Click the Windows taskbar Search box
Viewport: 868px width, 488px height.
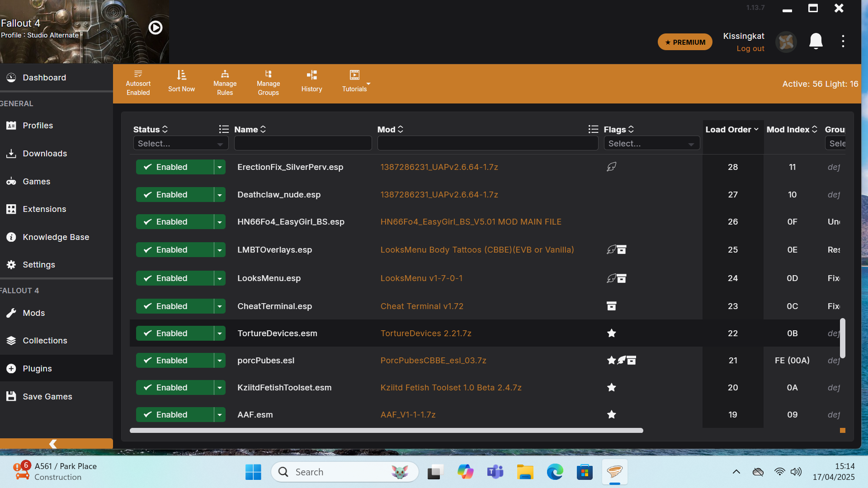coord(344,472)
